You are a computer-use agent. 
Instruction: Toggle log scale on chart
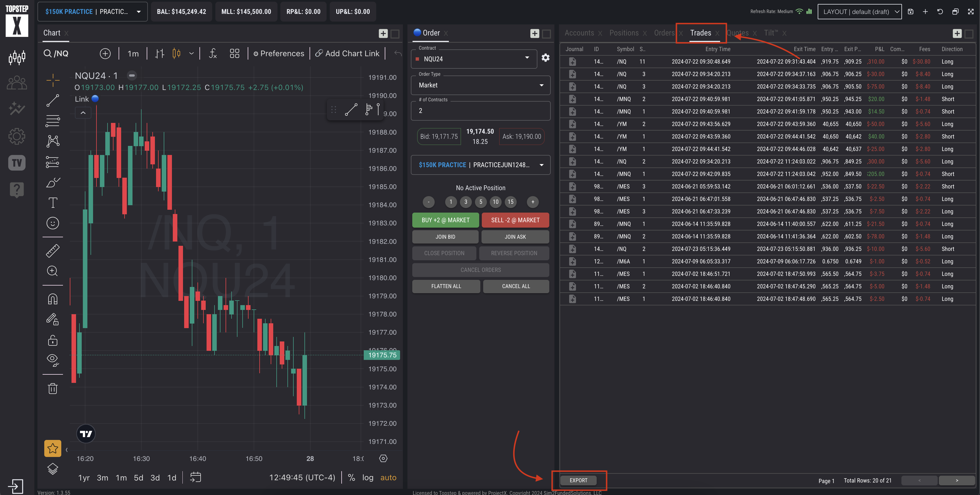click(x=367, y=477)
